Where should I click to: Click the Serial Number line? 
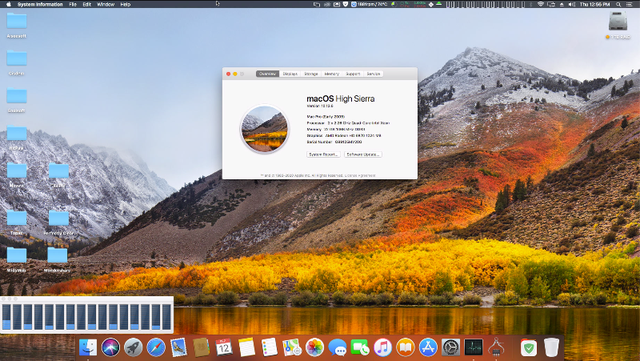(x=334, y=142)
